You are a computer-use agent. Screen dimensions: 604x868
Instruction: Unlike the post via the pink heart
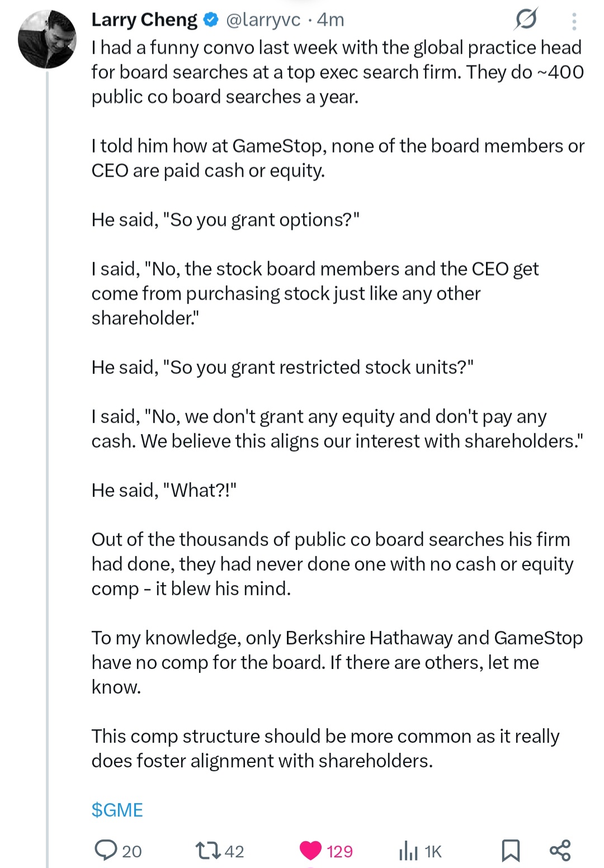click(310, 850)
